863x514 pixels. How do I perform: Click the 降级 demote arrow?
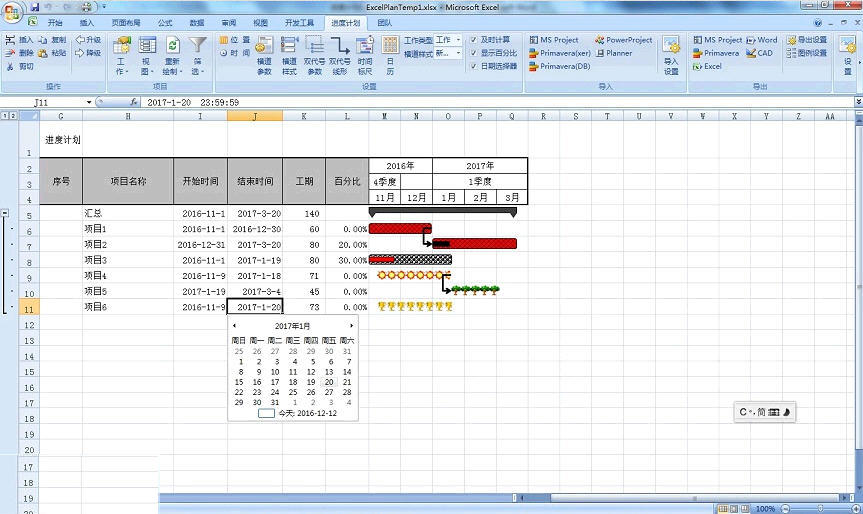(80, 53)
